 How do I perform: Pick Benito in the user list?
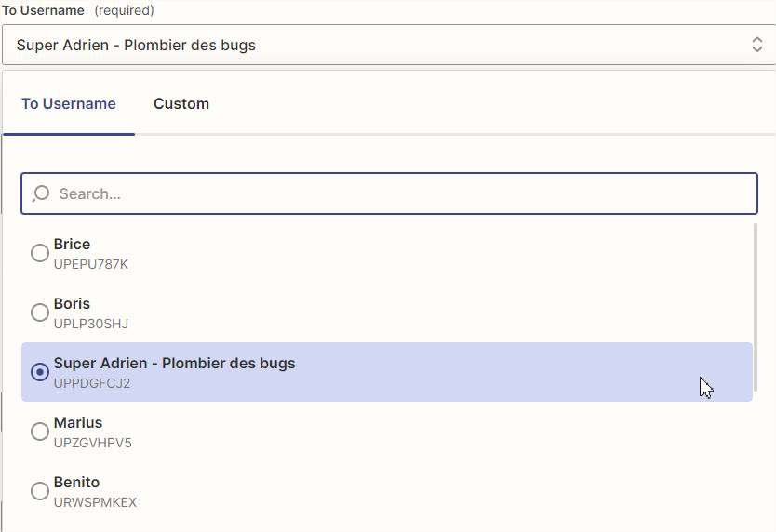[77, 483]
